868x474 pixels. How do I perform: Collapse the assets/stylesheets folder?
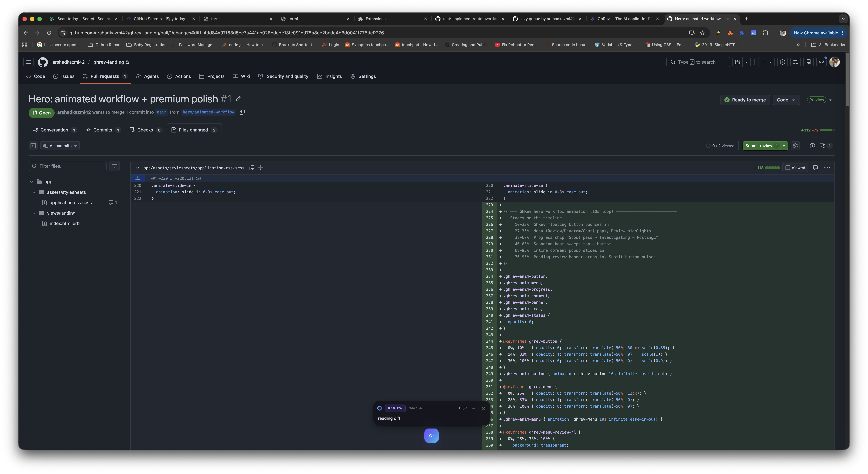34,192
